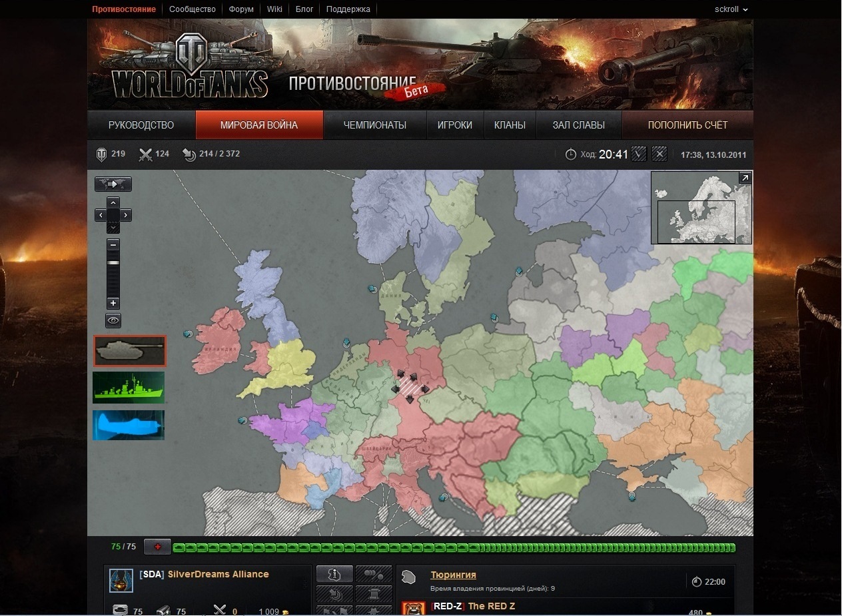Select the tank mode thumbnail
Viewport: 842px width, 616px height.
click(x=129, y=351)
